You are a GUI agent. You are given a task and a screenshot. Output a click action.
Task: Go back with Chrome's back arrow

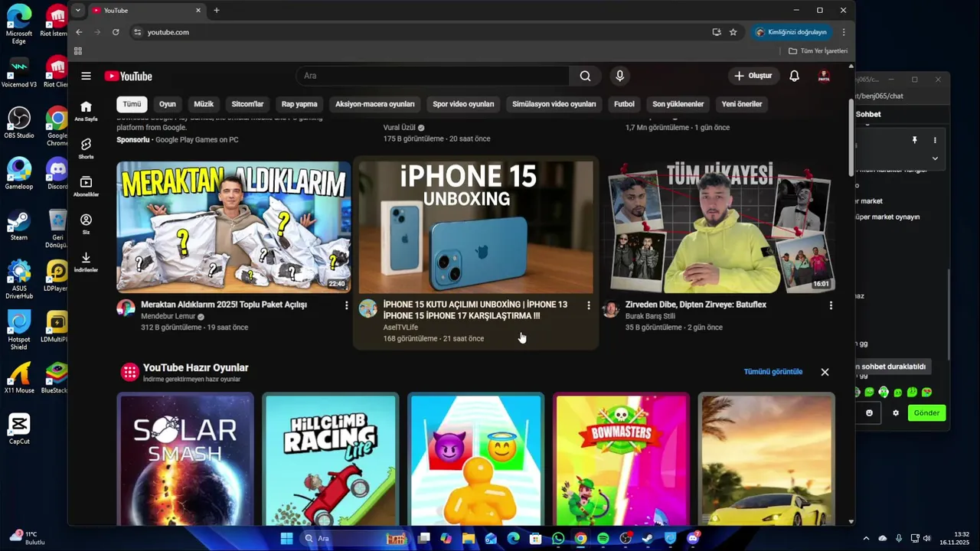79,32
